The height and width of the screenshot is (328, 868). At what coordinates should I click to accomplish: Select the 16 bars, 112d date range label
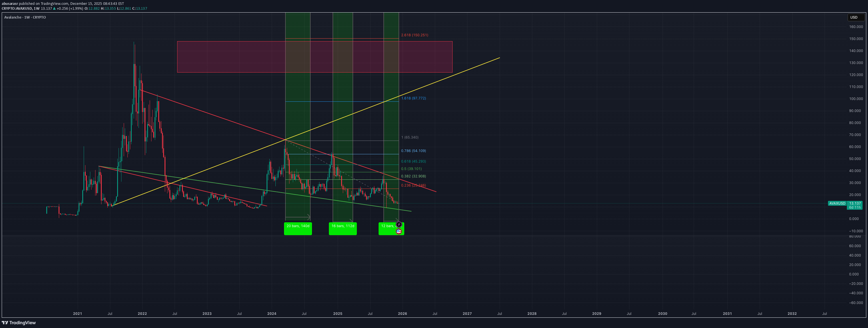coord(343,228)
